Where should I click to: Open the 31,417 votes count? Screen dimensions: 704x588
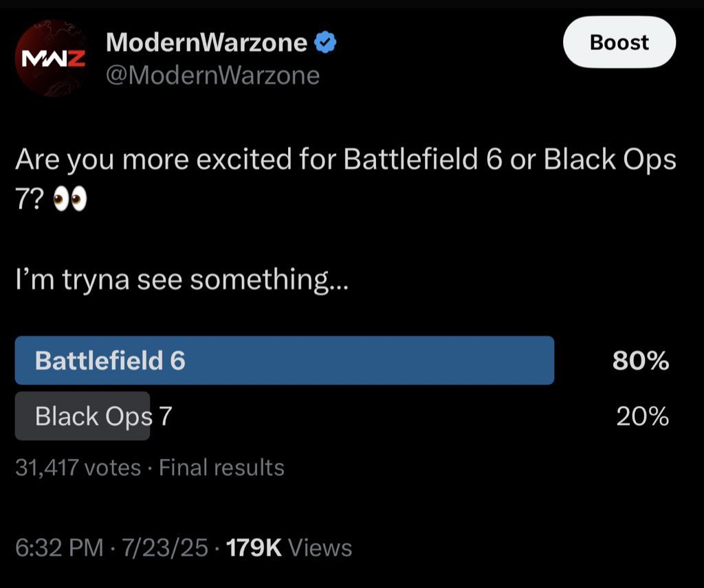[x=77, y=468]
